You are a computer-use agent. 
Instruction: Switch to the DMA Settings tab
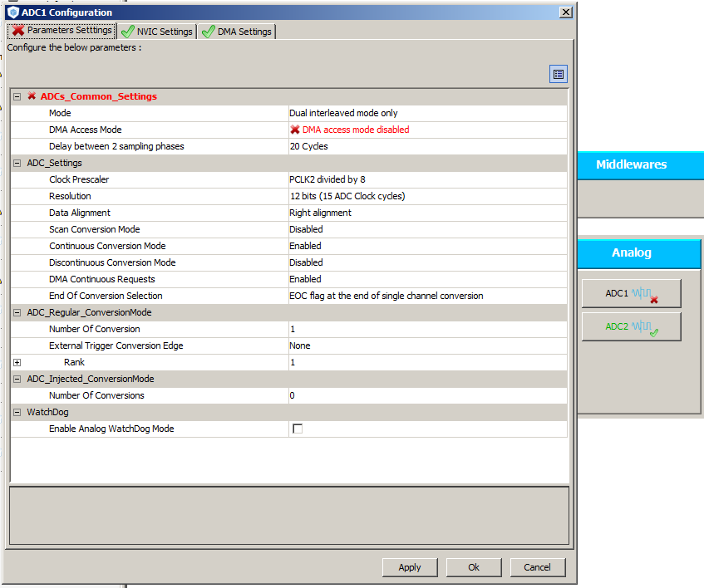pos(237,32)
